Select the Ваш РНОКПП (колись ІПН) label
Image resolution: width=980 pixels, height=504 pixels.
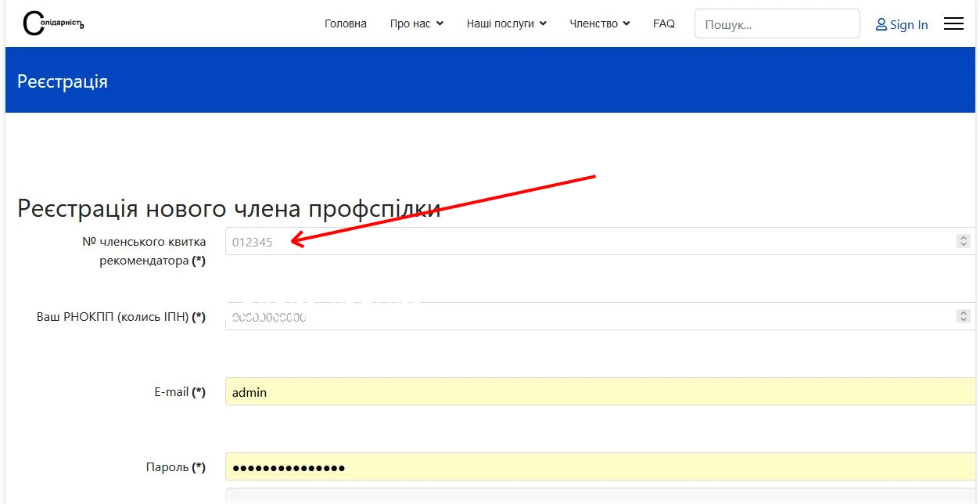(x=121, y=317)
